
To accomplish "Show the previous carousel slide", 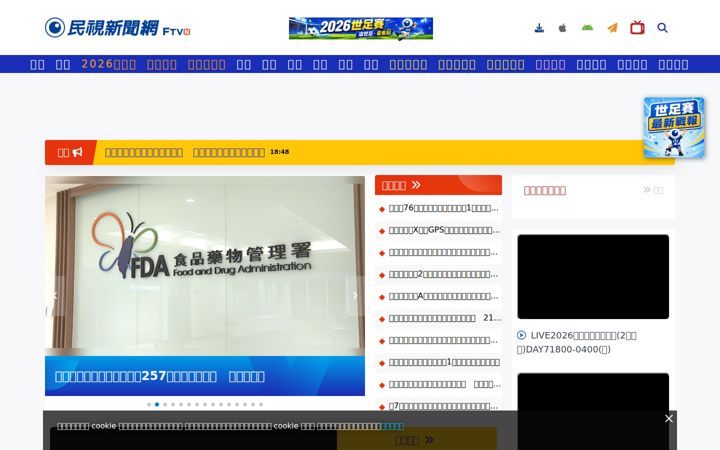I will tap(55, 296).
